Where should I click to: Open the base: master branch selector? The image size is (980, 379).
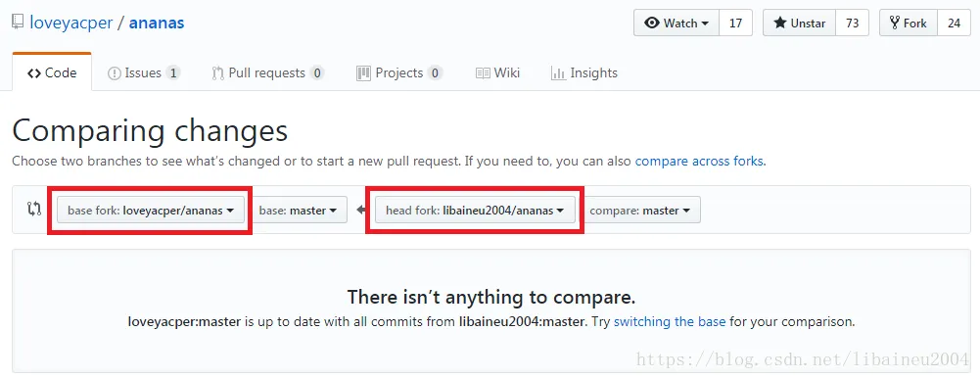299,211
